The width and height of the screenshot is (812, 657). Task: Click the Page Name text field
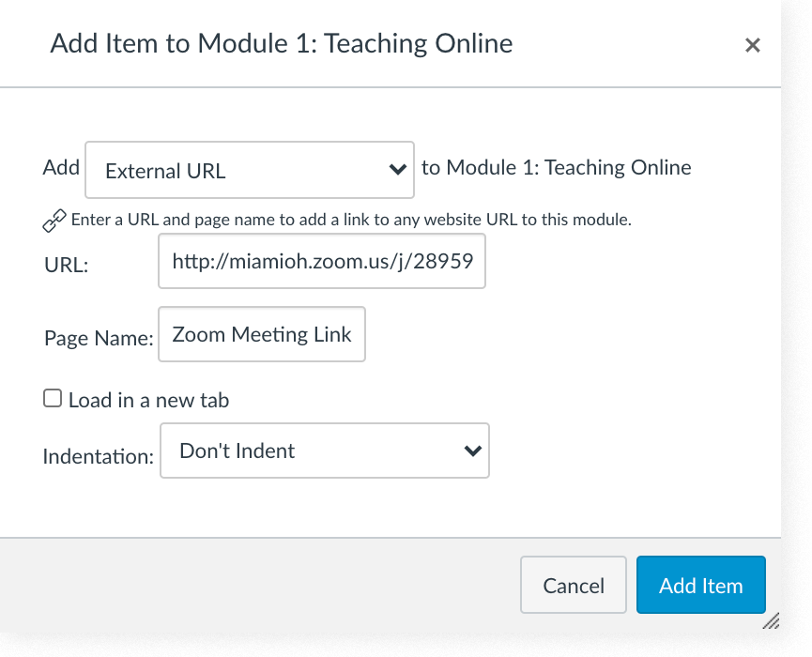[262, 334]
